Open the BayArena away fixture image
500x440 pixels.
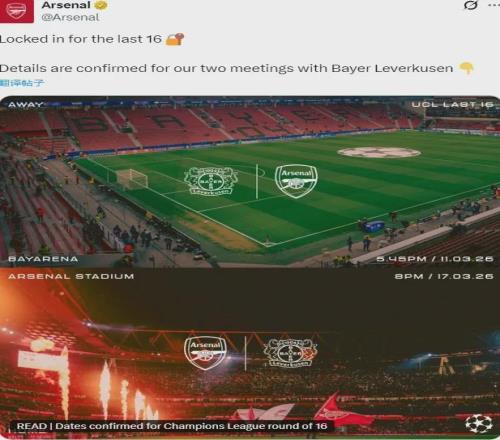(x=250, y=182)
